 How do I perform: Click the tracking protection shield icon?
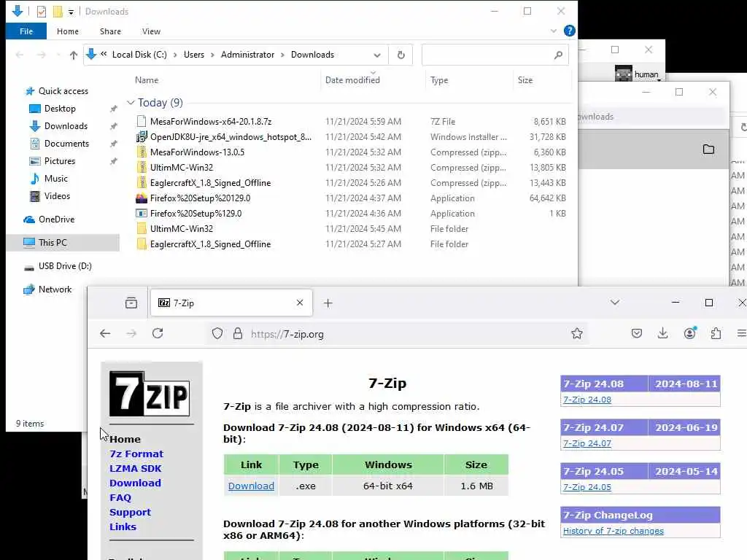[217, 333]
